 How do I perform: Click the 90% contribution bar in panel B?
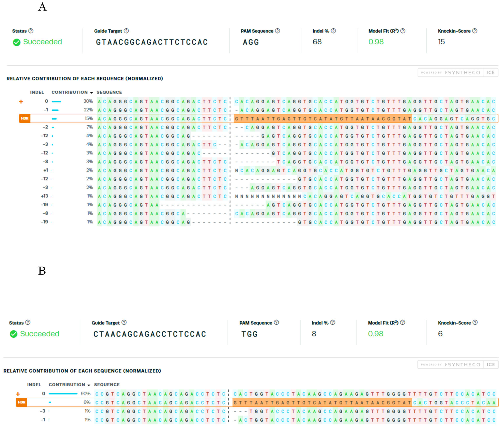tap(63, 394)
